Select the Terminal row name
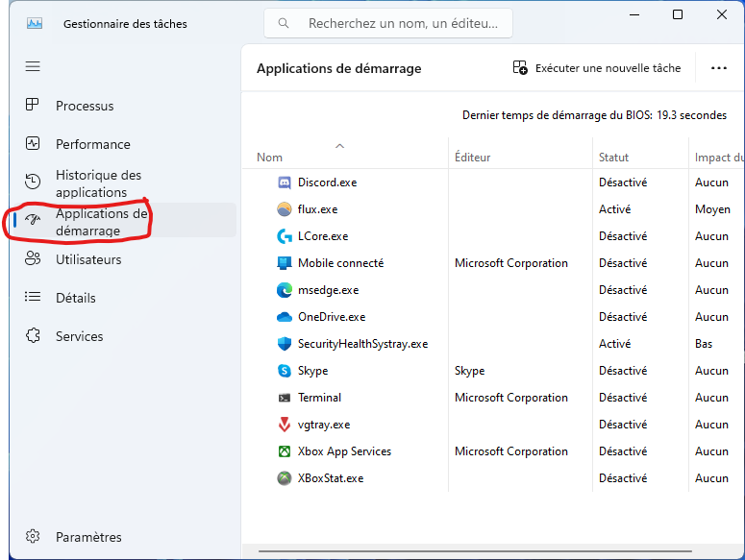The image size is (745, 560). click(319, 398)
